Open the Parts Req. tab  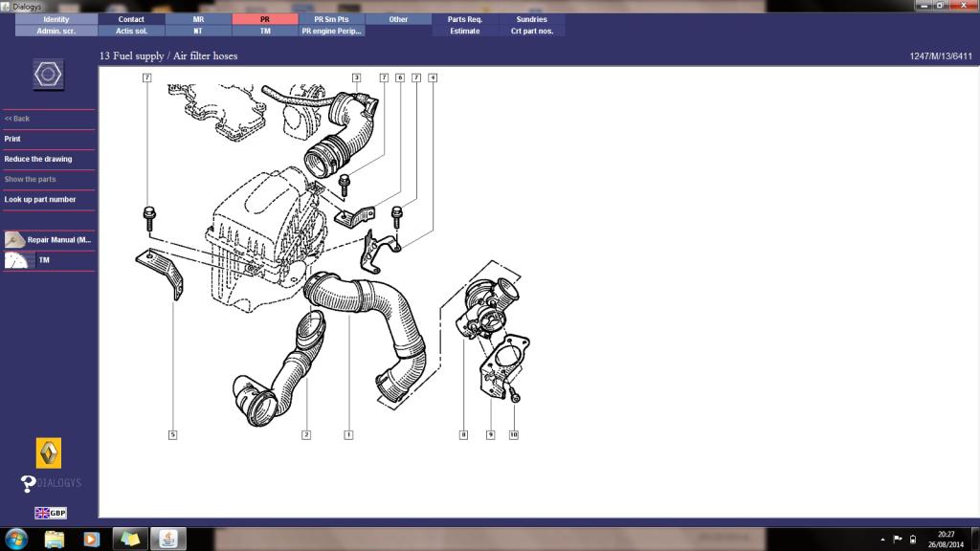[x=465, y=19]
